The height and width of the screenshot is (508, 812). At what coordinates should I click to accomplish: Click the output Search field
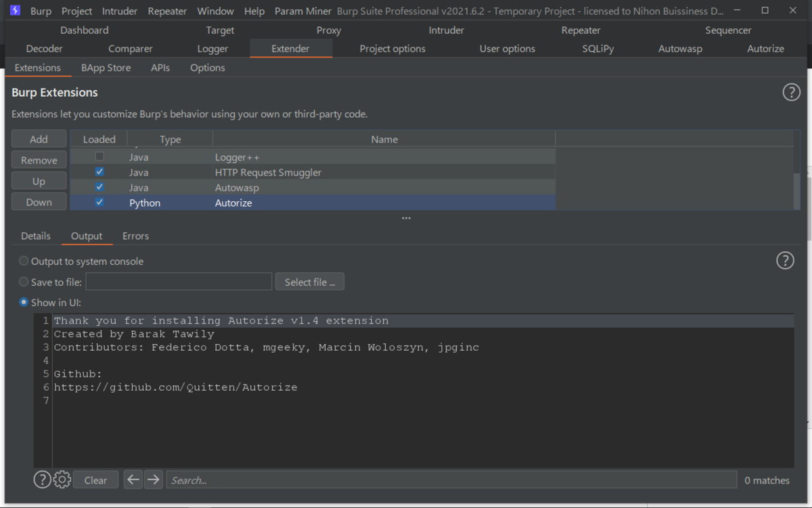point(451,480)
